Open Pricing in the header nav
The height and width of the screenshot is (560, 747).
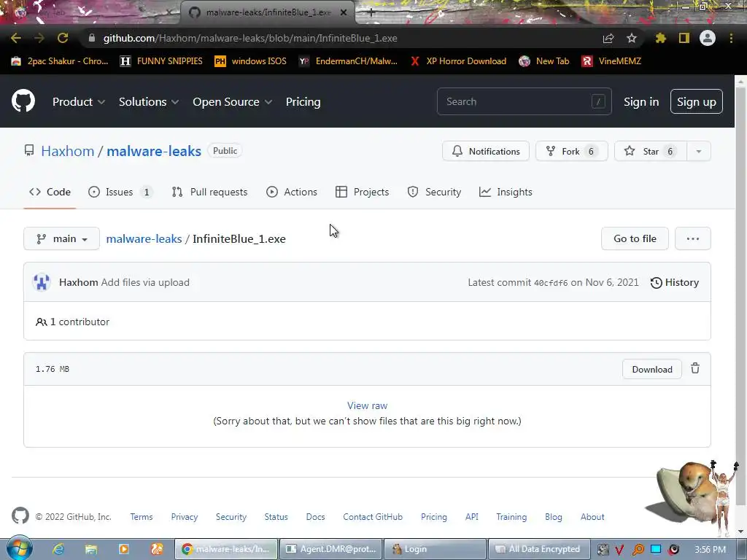[x=303, y=102]
